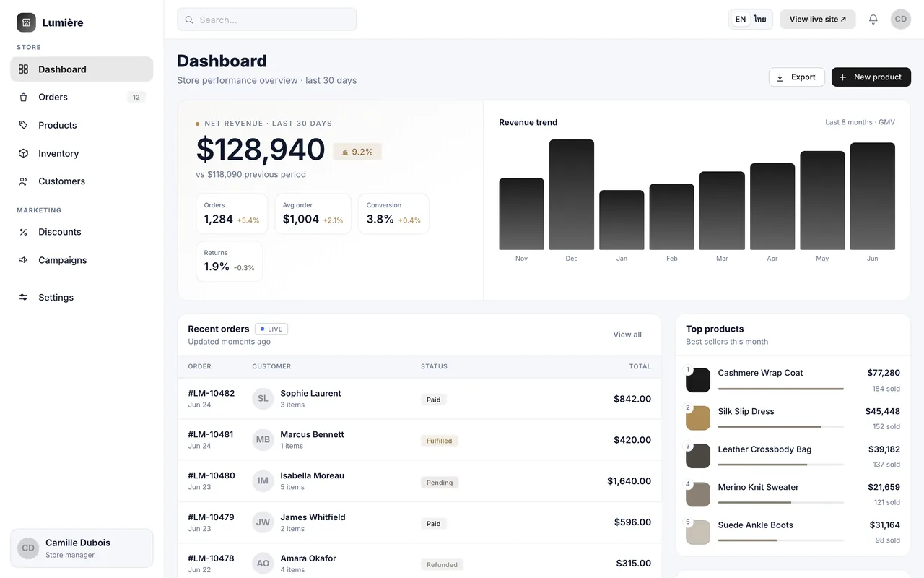Click Suede Ankle Boots sales progress bar
This screenshot has width=924, height=578.
tap(781, 540)
